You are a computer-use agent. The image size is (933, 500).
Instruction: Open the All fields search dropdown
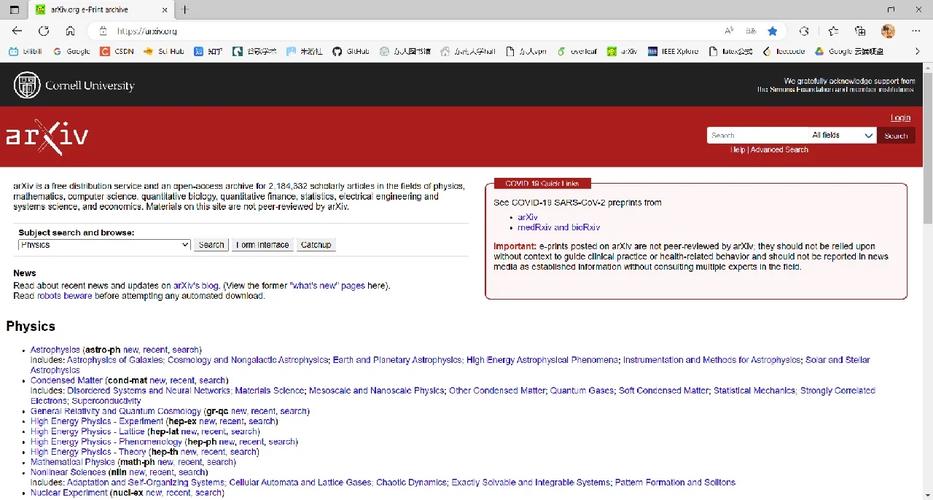pyautogui.click(x=842, y=136)
